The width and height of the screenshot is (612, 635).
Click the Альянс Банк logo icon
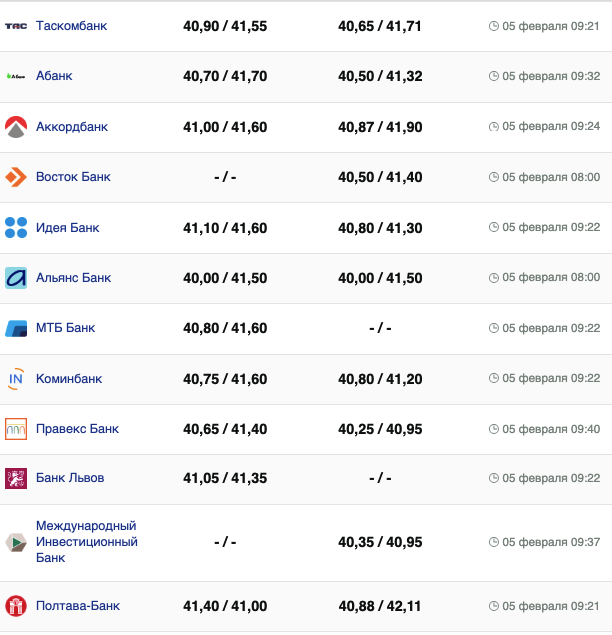(x=16, y=278)
